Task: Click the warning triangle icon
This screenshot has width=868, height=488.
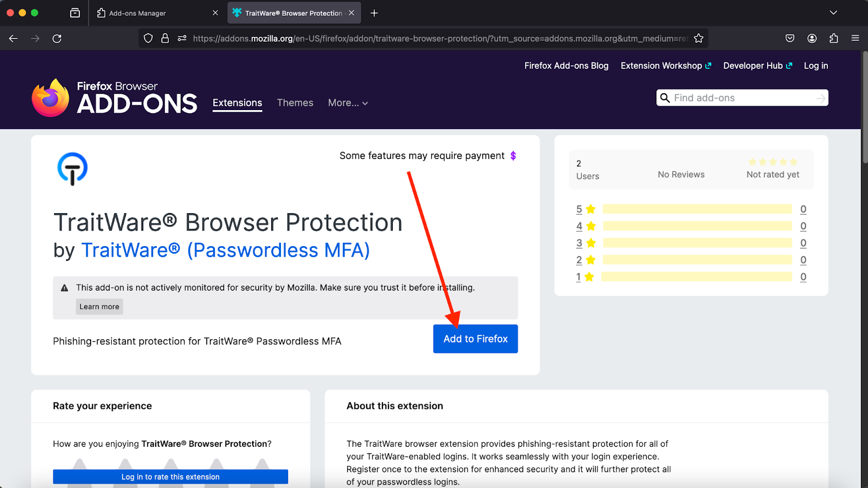Action: (x=65, y=288)
